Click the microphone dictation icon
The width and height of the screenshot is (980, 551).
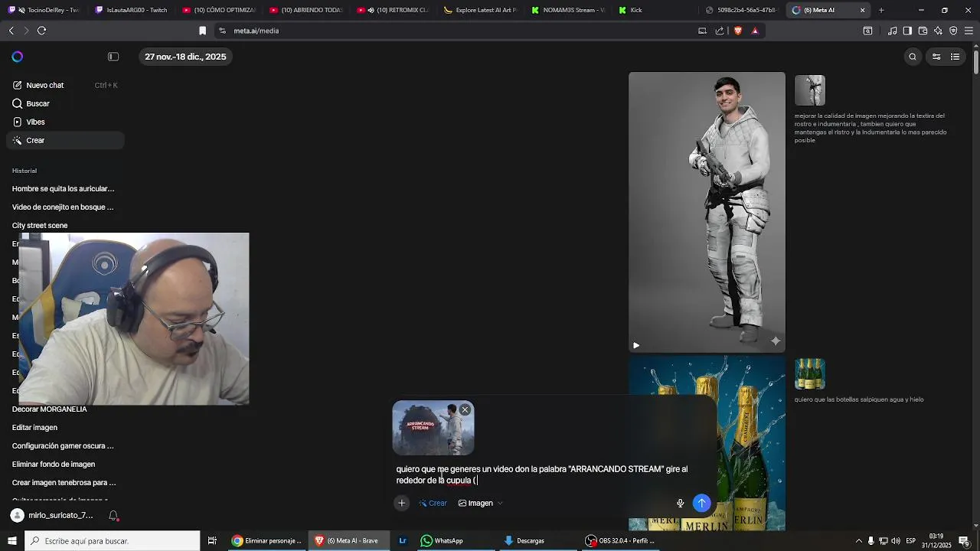(680, 503)
